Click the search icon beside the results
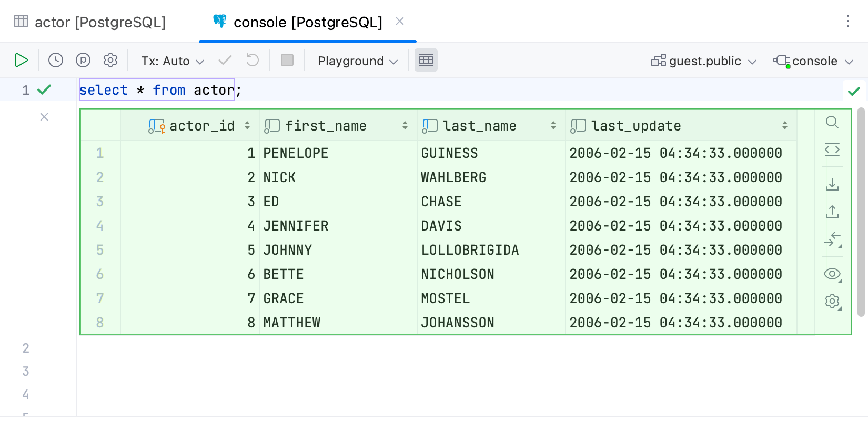This screenshot has width=868, height=440. click(832, 123)
